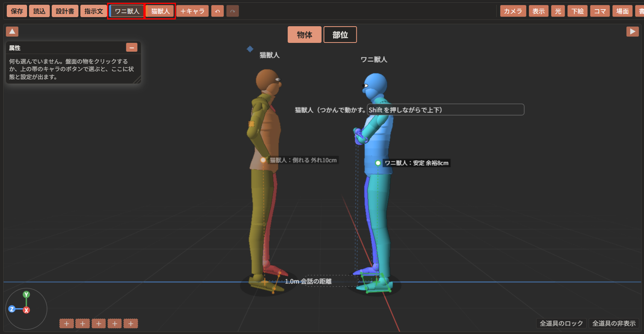644x334 pixels.
Task: Open the 場面 menu
Action: [622, 11]
